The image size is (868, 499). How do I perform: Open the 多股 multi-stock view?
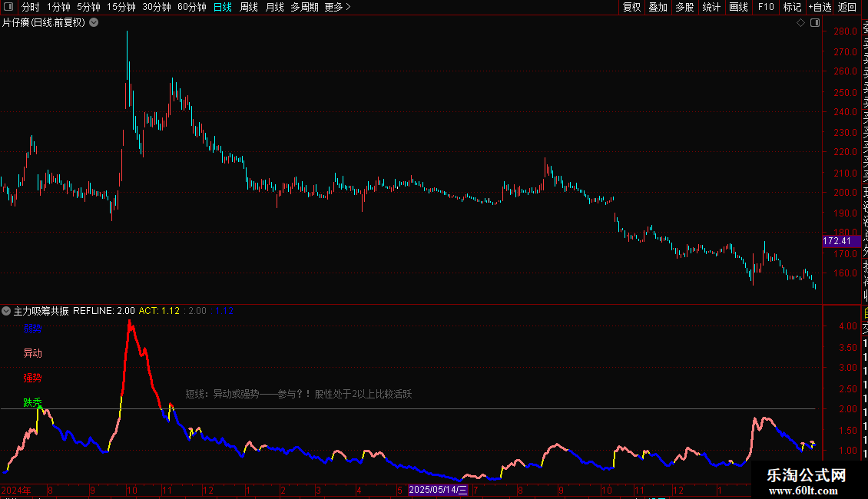(684, 7)
